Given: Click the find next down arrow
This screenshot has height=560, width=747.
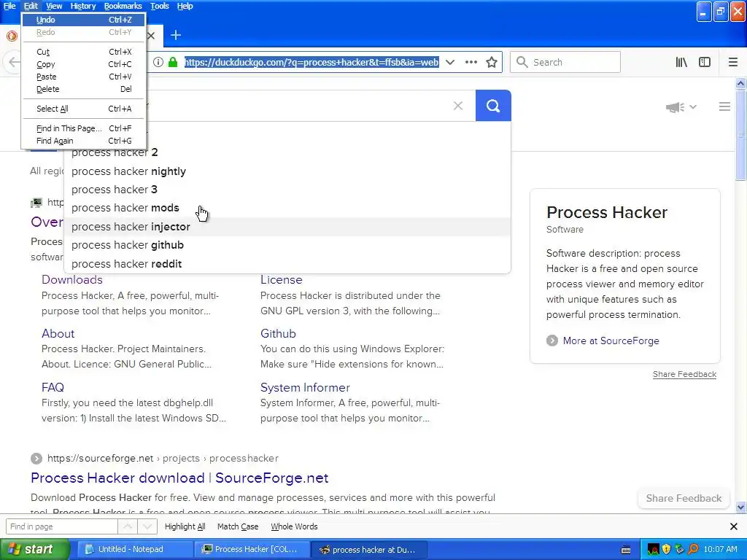Looking at the screenshot, I should [147, 526].
